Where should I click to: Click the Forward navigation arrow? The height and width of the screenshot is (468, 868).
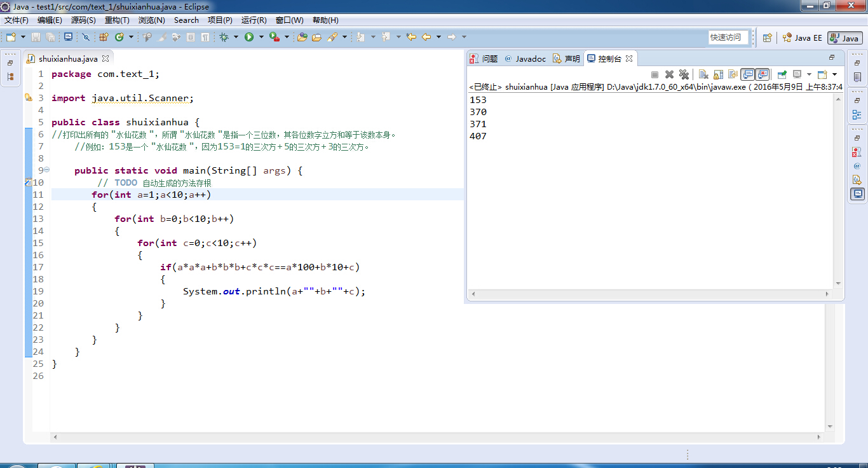tap(452, 37)
